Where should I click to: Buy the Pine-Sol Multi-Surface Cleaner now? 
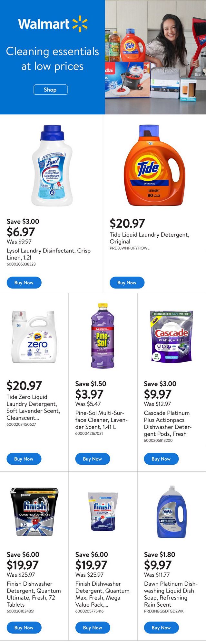tap(92, 459)
